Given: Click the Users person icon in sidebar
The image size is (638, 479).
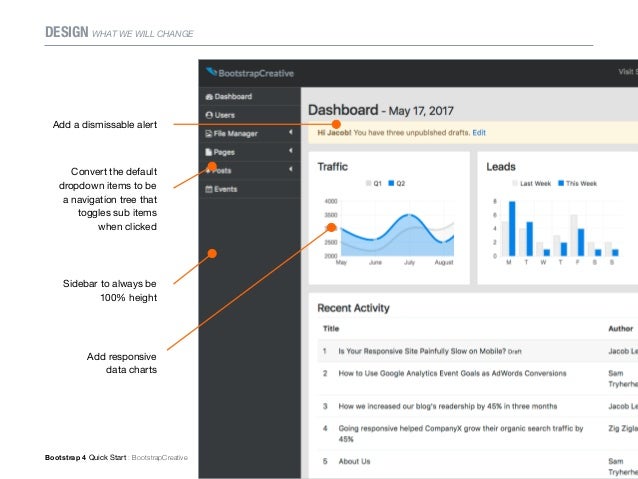Looking at the screenshot, I should point(209,115).
